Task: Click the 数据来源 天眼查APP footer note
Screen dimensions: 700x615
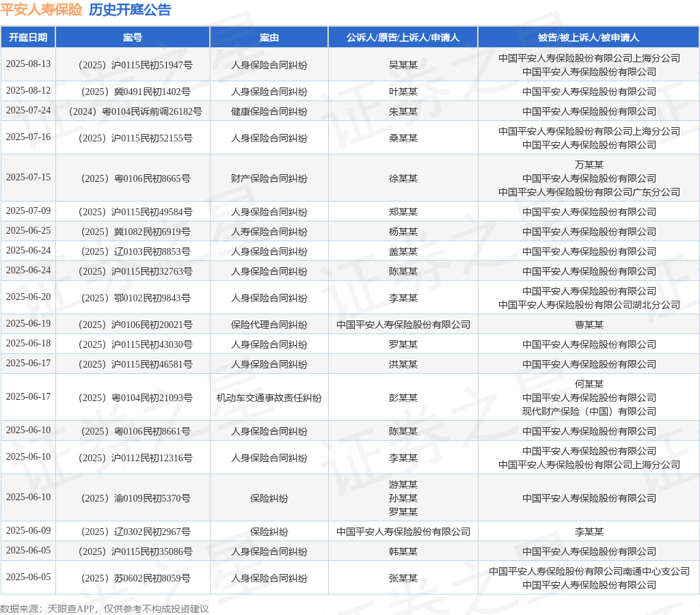Action: pyautogui.click(x=105, y=609)
